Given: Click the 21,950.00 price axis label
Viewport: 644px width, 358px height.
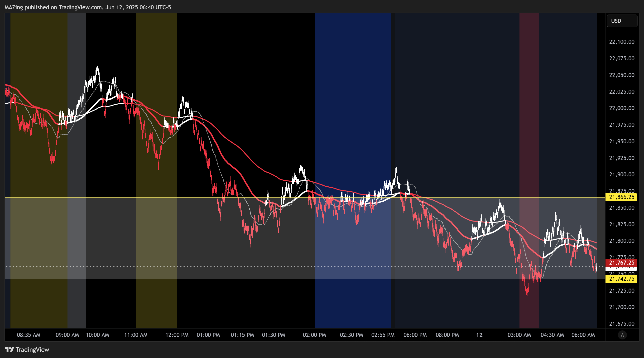Looking at the screenshot, I should click(622, 141).
